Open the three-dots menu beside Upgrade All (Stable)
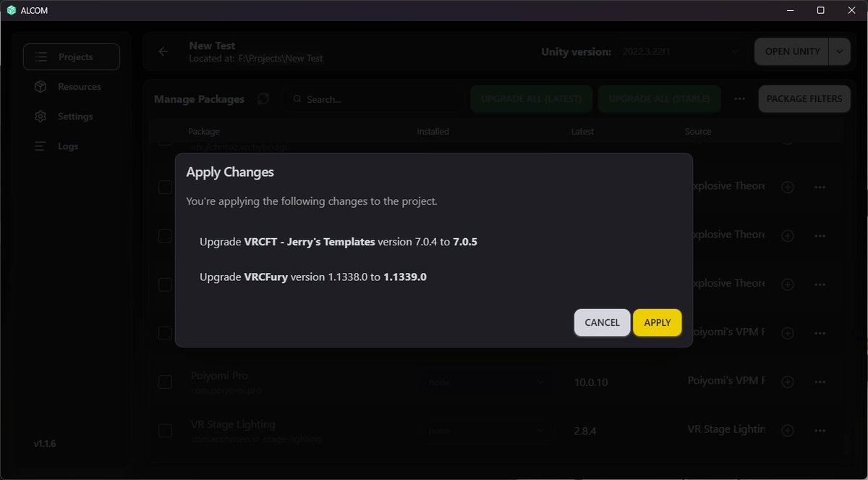This screenshot has width=868, height=480. (739, 98)
